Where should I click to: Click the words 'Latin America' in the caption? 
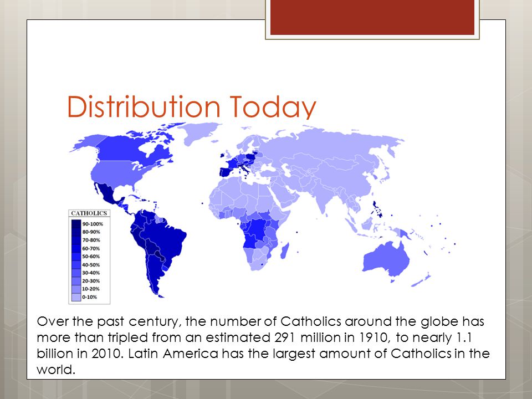point(173,354)
